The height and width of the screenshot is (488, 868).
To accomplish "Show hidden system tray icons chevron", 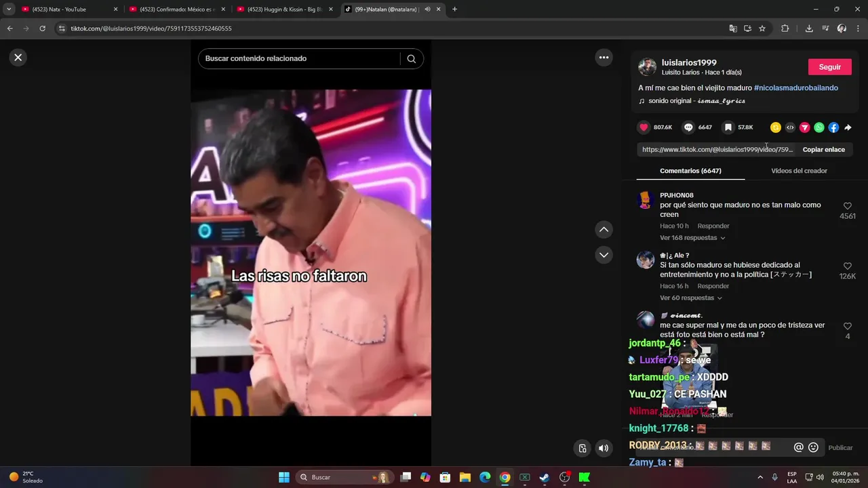I will [x=759, y=477].
